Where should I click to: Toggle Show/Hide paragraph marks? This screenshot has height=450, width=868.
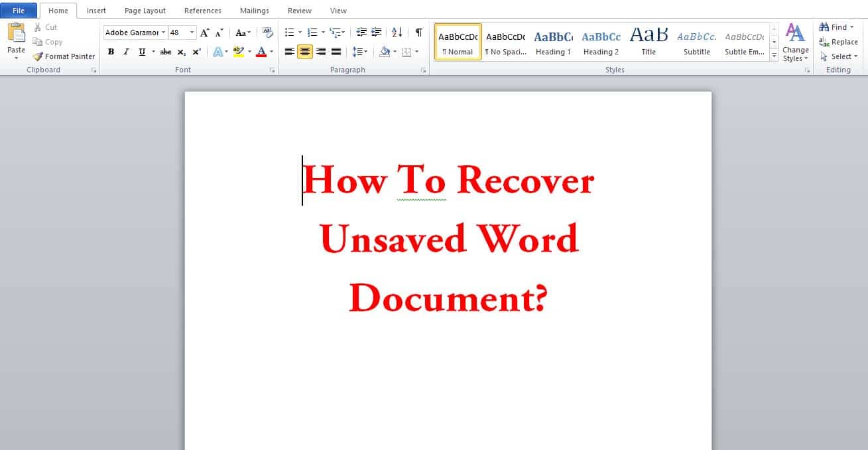click(418, 32)
